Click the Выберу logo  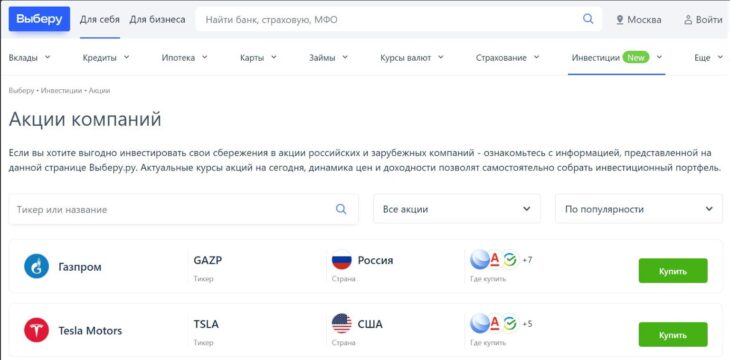tap(39, 19)
